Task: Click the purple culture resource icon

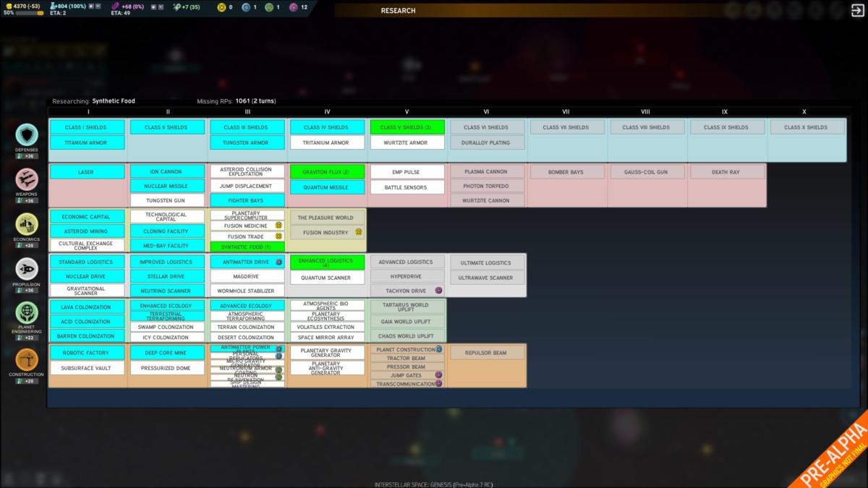Action: 116,7
